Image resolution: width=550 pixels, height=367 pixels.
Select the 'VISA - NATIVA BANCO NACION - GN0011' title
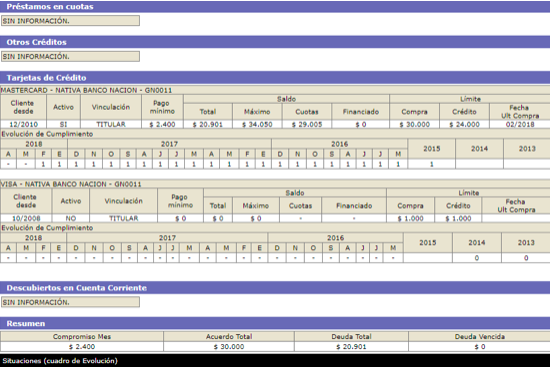pos(71,184)
